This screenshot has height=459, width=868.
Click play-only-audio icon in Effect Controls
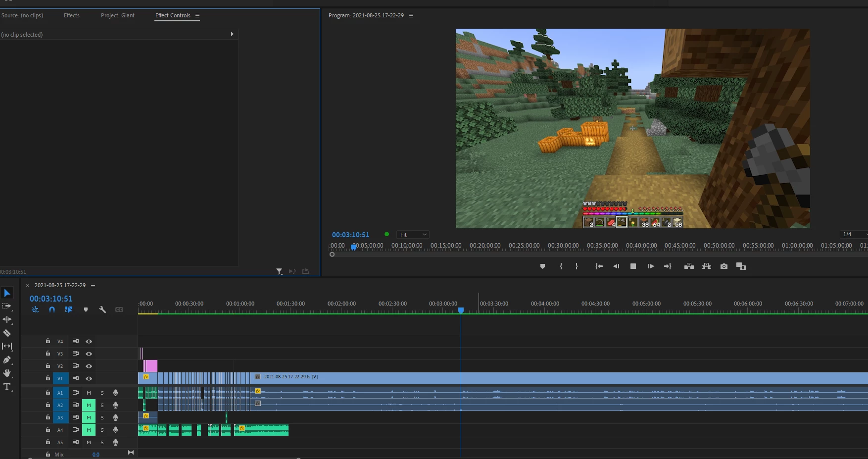(x=292, y=271)
